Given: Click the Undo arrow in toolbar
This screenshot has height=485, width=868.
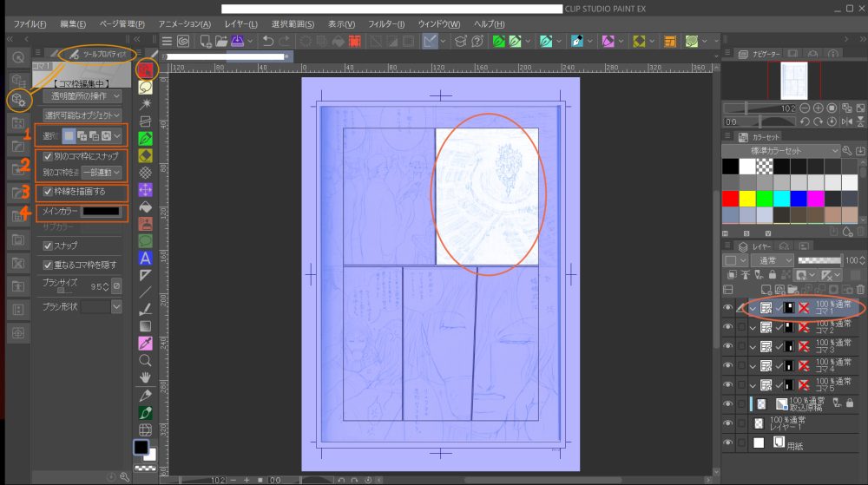Looking at the screenshot, I should click(x=267, y=41).
